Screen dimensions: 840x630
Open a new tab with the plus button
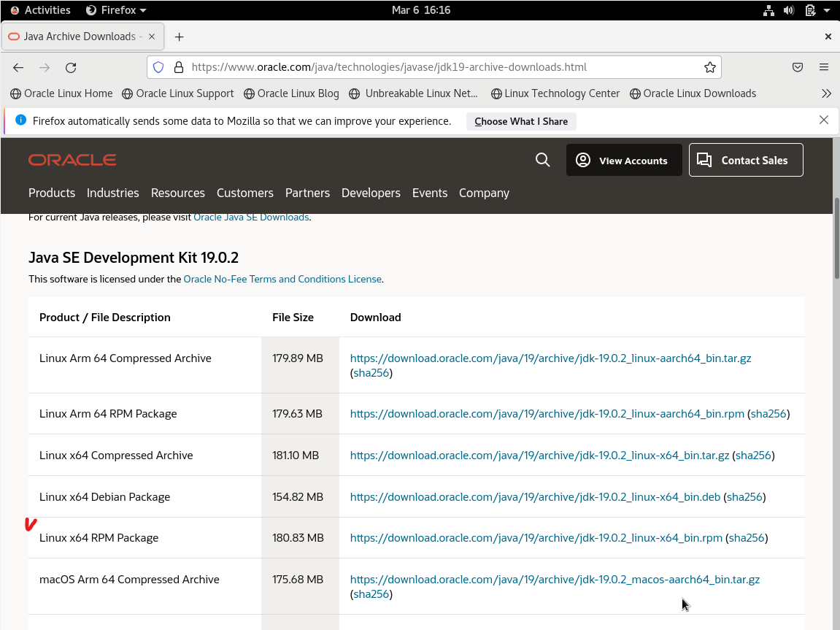pos(180,37)
